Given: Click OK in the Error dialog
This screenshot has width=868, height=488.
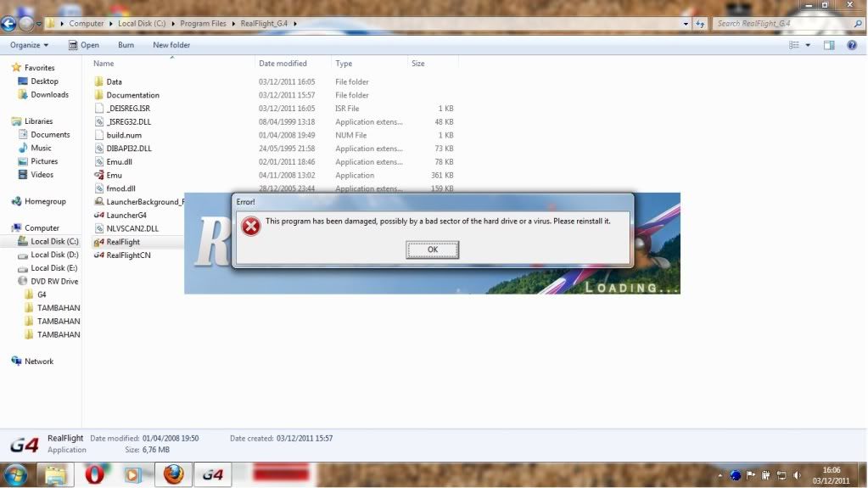Looking at the screenshot, I should coord(433,250).
